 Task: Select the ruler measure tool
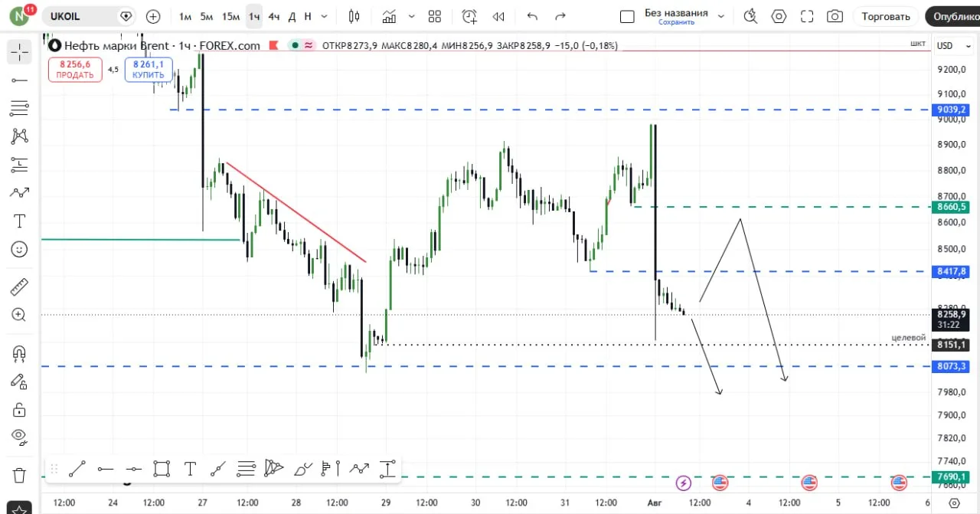point(19,287)
